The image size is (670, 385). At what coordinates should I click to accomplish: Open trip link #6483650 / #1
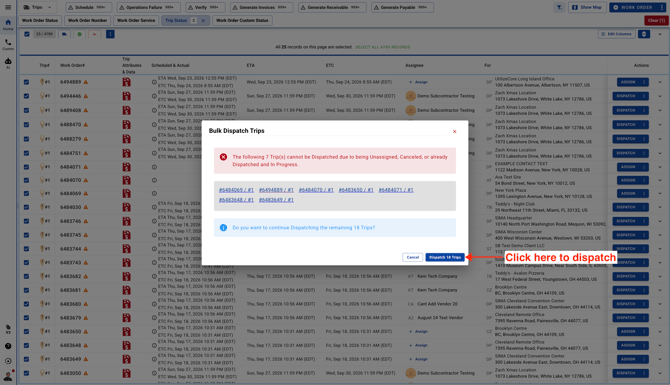pos(356,190)
